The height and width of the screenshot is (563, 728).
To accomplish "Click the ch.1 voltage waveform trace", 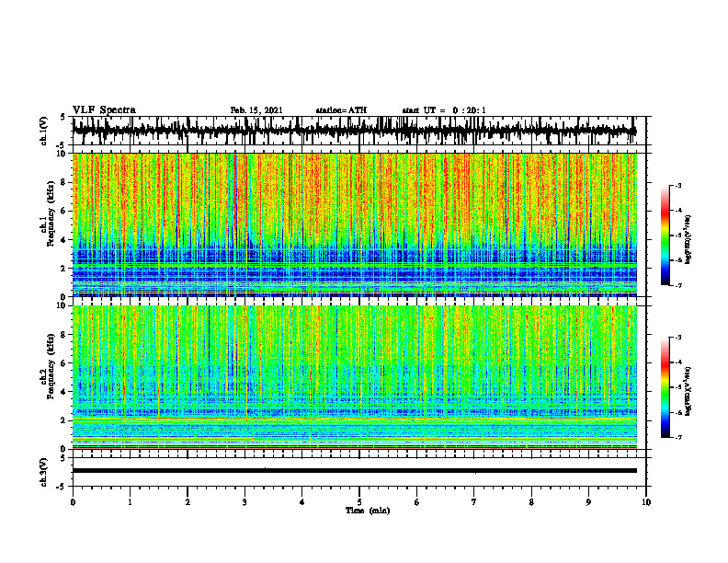I will click(354, 131).
